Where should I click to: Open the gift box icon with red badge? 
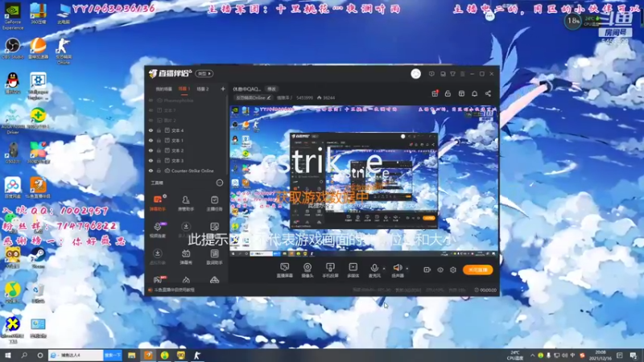click(x=435, y=93)
